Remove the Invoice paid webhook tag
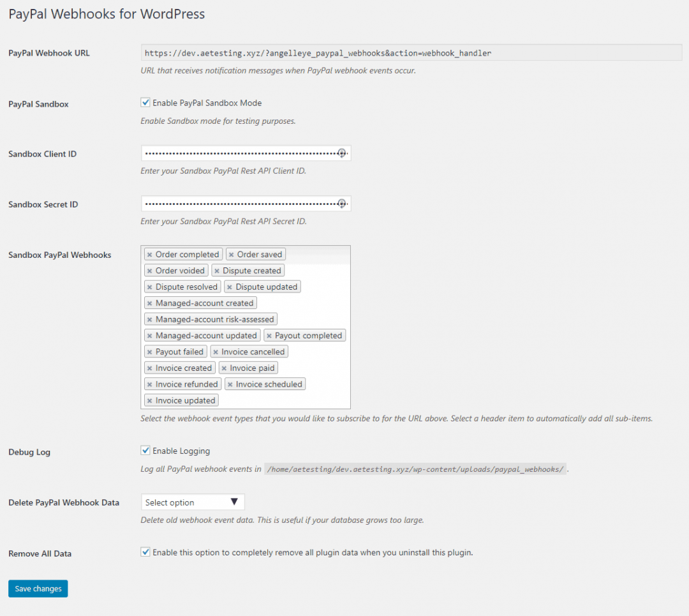The width and height of the screenshot is (689, 616). coord(225,367)
